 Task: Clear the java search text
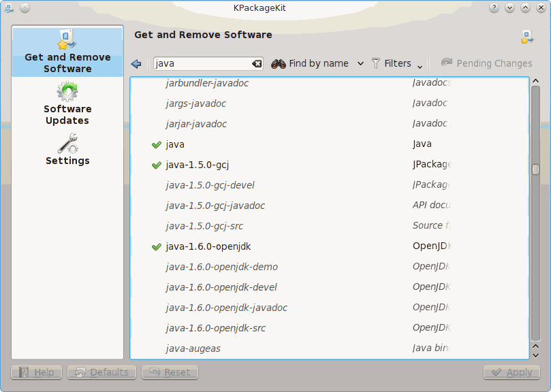257,63
